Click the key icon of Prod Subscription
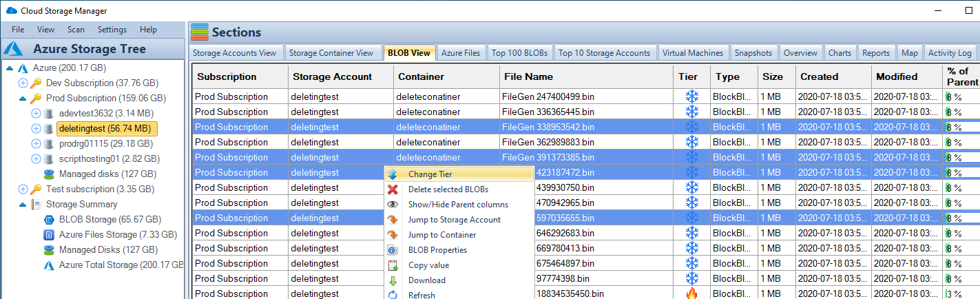 pyautogui.click(x=36, y=99)
